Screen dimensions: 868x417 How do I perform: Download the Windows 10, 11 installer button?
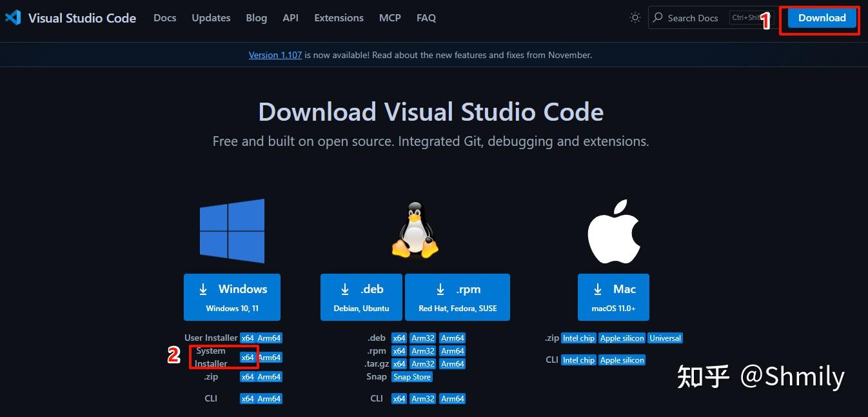[232, 297]
